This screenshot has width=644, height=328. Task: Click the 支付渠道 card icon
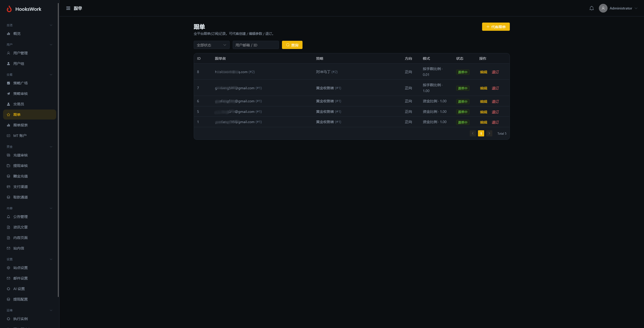(x=8, y=187)
